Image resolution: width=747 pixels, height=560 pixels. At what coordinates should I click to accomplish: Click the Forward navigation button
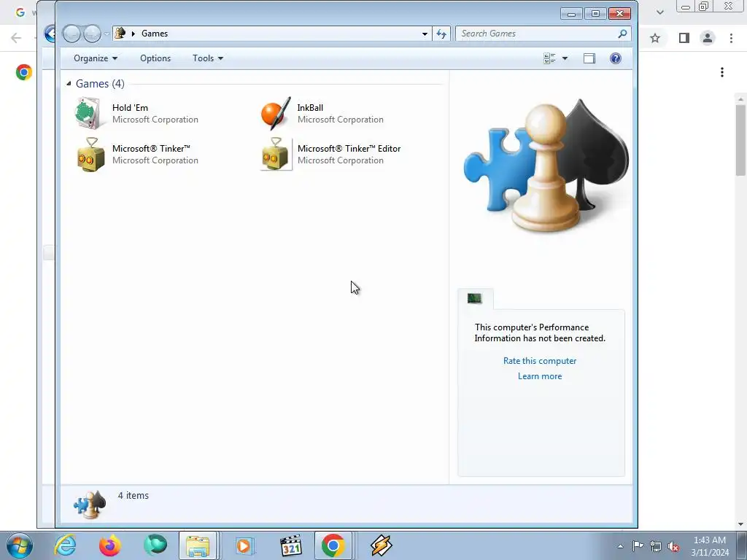92,34
